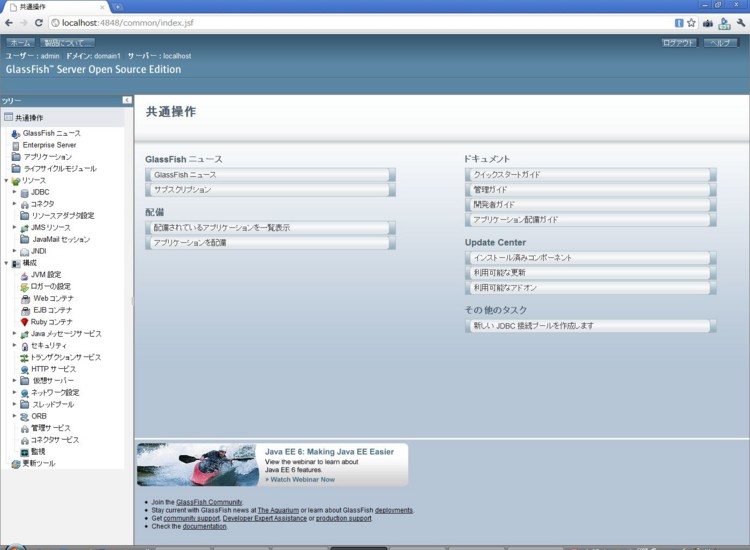750x550 pixels.
Task: Expand the JMS リソース tree node
Action: pos(14,227)
